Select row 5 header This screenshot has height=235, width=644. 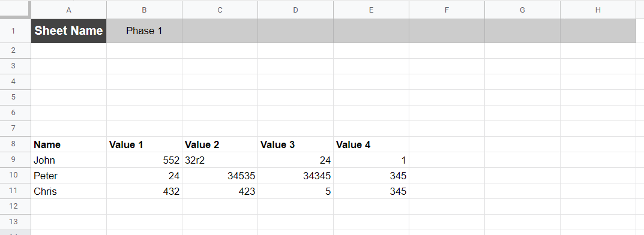coord(15,97)
